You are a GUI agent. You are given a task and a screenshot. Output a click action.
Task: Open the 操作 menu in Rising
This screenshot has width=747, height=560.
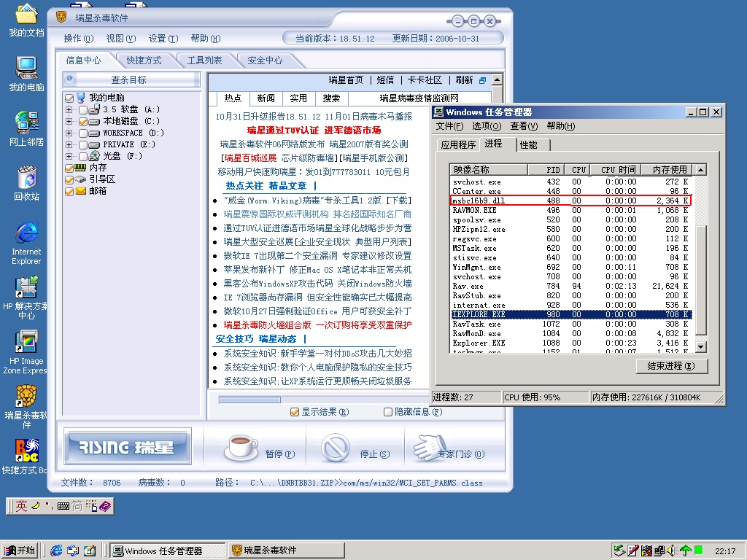(x=79, y=39)
